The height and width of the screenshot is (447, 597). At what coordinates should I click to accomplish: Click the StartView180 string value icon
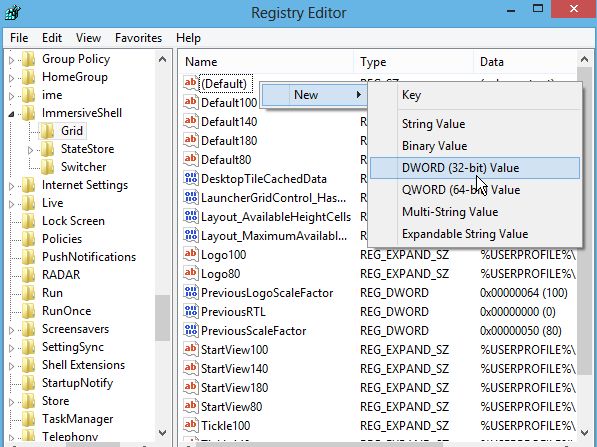[x=190, y=387]
